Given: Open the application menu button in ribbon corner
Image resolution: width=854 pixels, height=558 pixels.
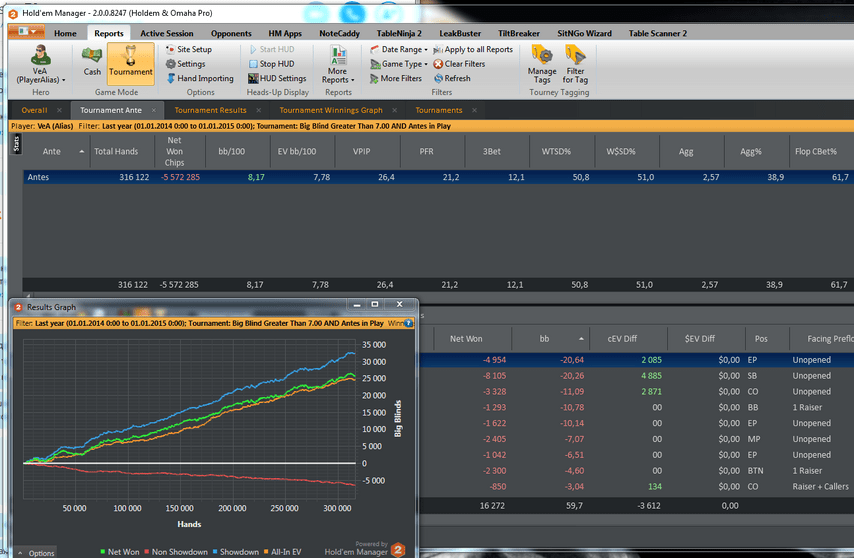Looking at the screenshot, I should coord(26,32).
